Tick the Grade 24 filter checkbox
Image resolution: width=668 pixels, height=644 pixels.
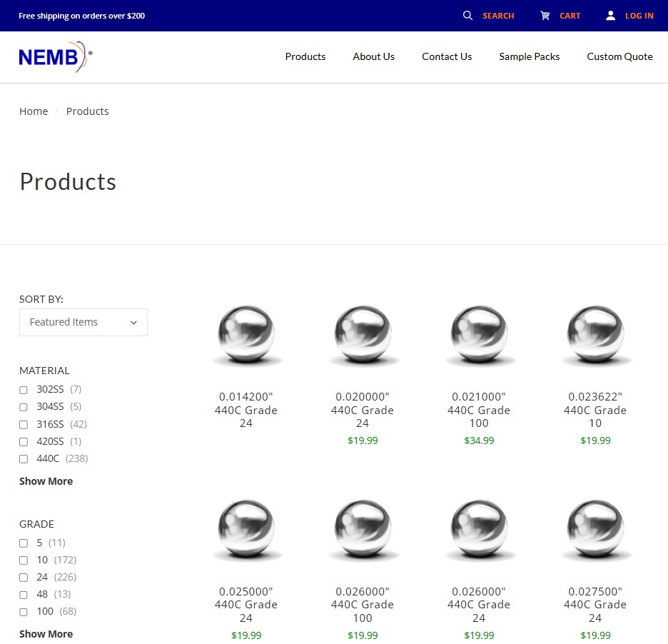24,578
